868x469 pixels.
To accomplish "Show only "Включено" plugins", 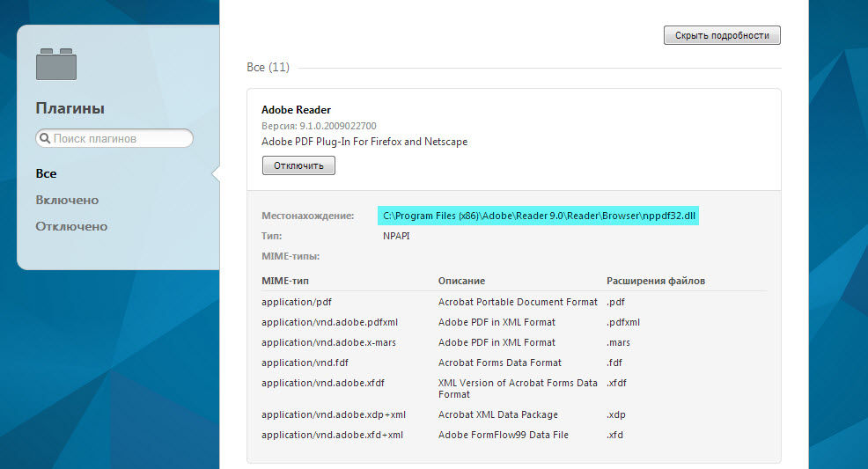I will pyautogui.click(x=67, y=201).
